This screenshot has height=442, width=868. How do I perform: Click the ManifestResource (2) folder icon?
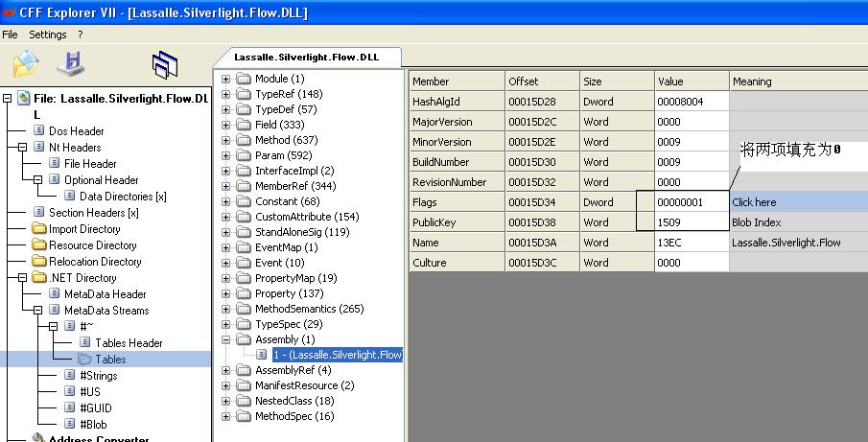click(244, 385)
